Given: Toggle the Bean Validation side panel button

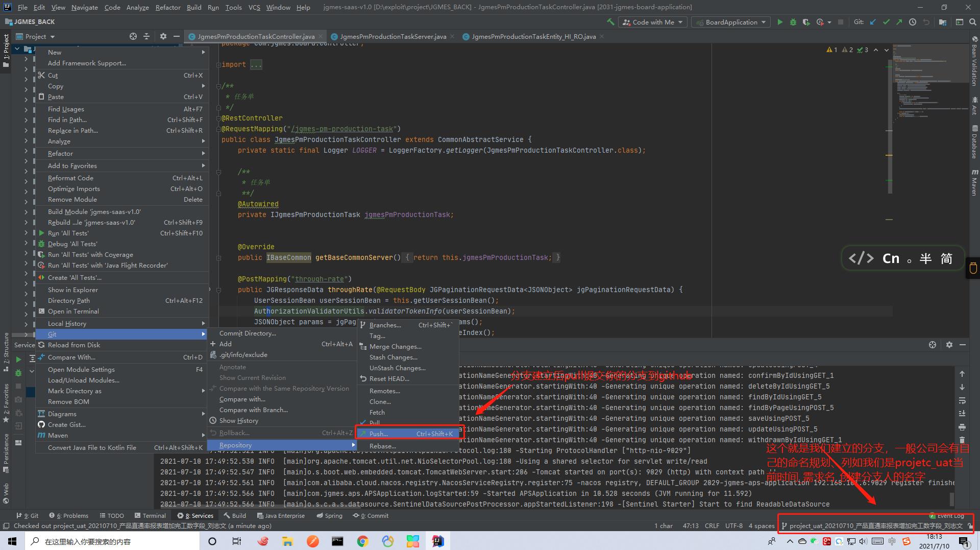Looking at the screenshot, I should click(x=974, y=61).
